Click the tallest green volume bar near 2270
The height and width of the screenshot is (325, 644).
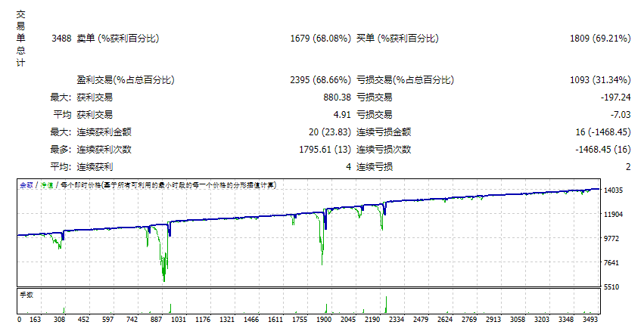click(x=386, y=305)
